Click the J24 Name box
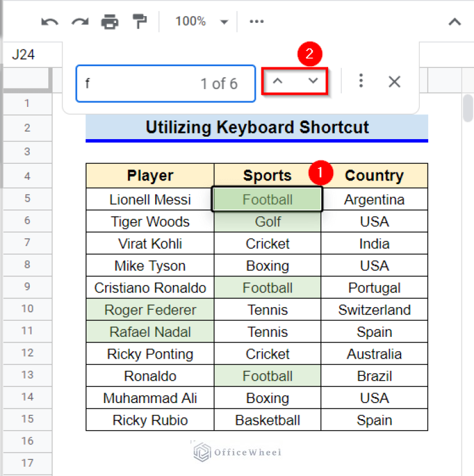The height and width of the screenshot is (476, 474). click(x=32, y=54)
